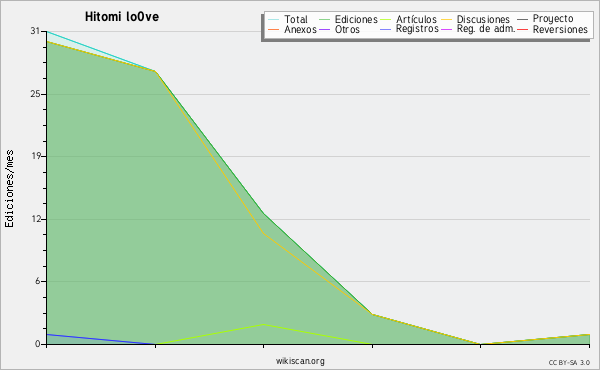
Task: Click the y-axis value 12
Action: click(35, 219)
